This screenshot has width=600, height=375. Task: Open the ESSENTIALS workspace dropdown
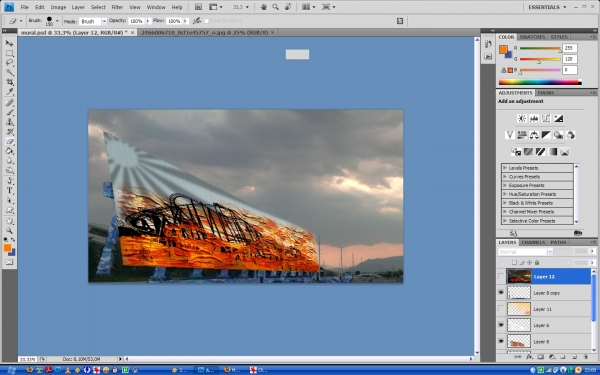click(547, 7)
